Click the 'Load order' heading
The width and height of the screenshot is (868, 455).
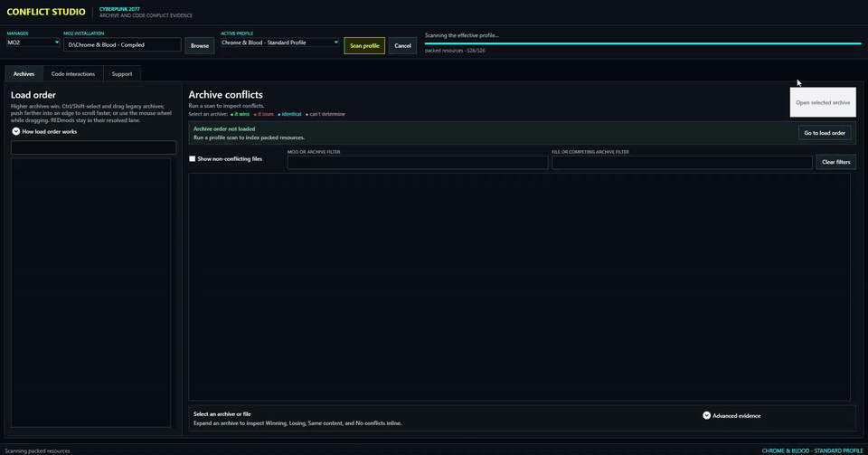pos(33,95)
